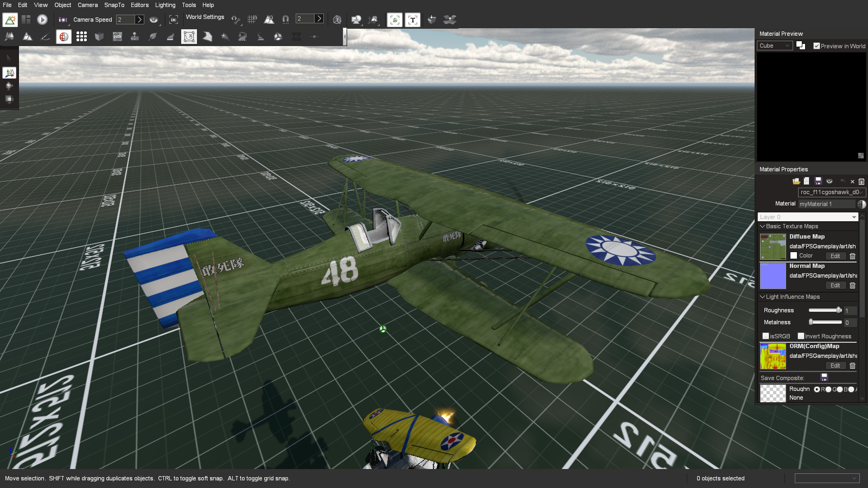Select the R channel radio for Roughness
The width and height of the screenshot is (868, 488).
[817, 389]
